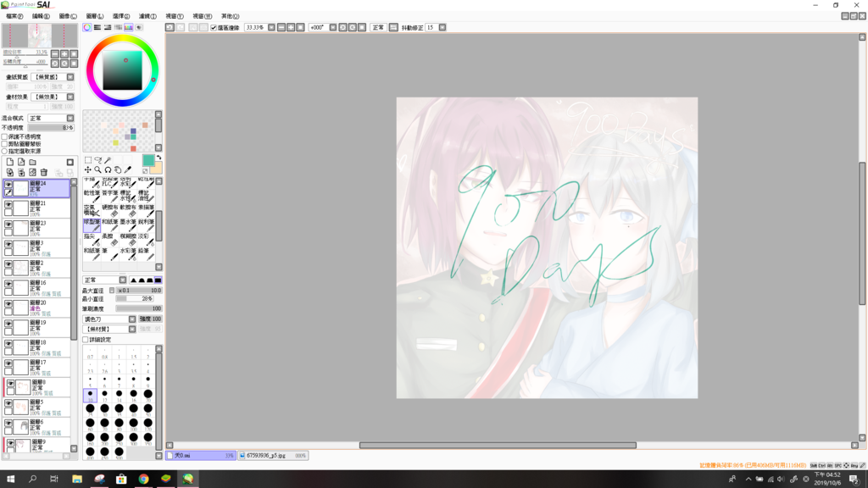This screenshot has height=488, width=868.
Task: Hide 圖層19 using its eye icon
Action: click(8, 324)
